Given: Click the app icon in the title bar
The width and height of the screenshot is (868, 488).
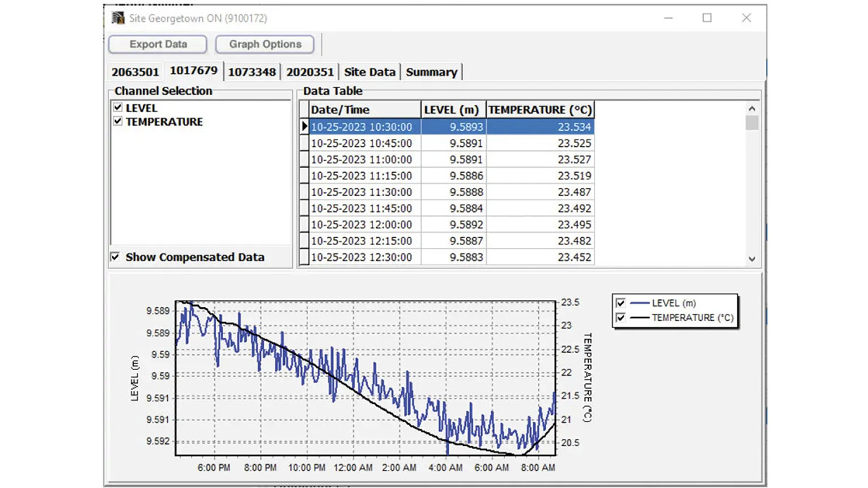Looking at the screenshot, I should pyautogui.click(x=118, y=18).
